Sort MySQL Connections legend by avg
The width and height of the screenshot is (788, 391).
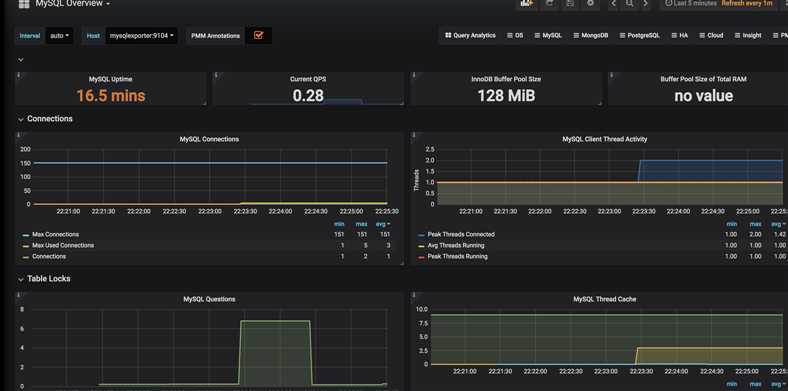(x=383, y=224)
